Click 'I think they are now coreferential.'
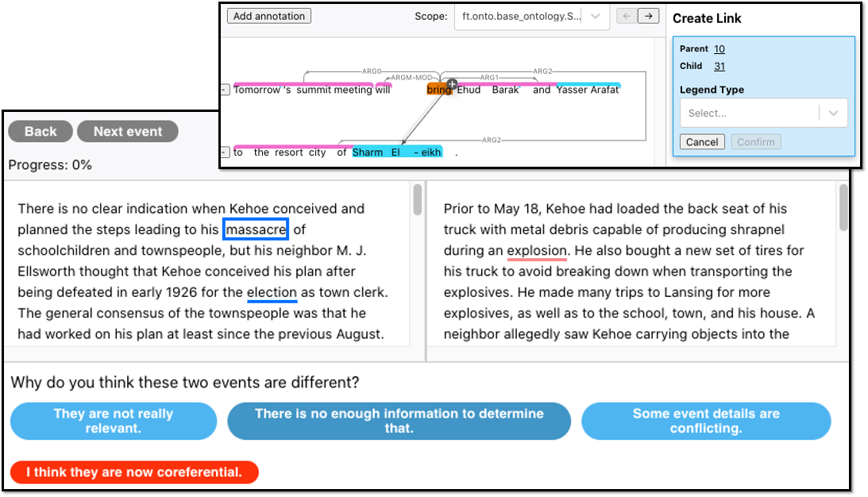The width and height of the screenshot is (868, 497). (134, 472)
